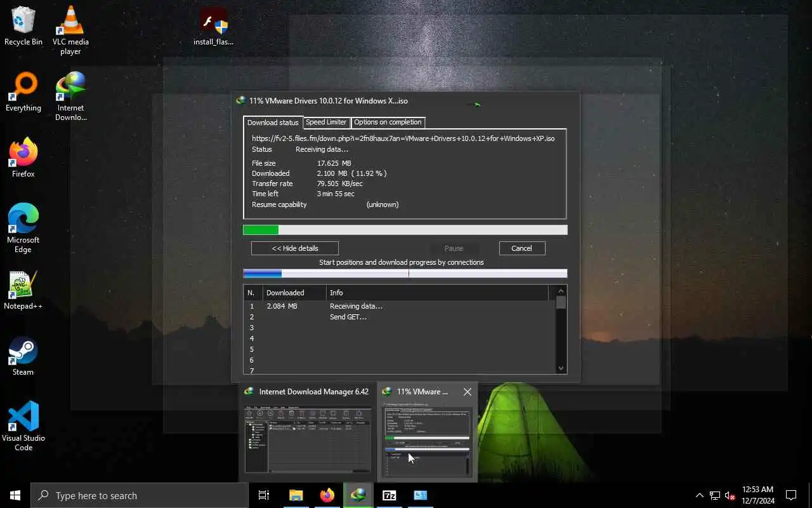Image resolution: width=812 pixels, height=508 pixels.
Task: Open Steam desktop shortcut
Action: point(23,356)
